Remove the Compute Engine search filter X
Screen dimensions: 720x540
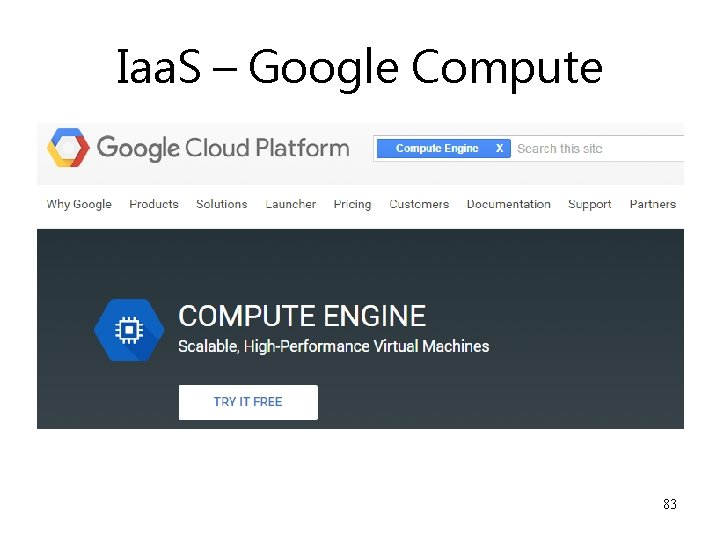[499, 148]
